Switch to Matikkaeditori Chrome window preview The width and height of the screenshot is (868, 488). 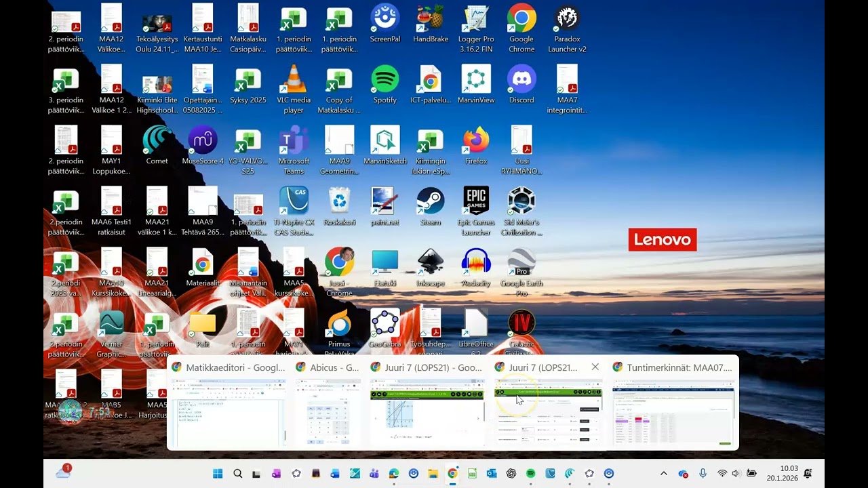coord(229,403)
